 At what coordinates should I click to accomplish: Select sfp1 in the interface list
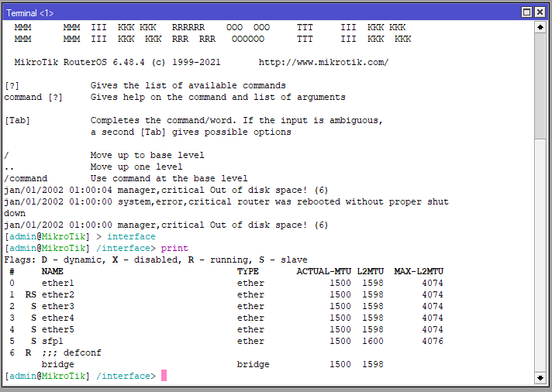tap(53, 341)
